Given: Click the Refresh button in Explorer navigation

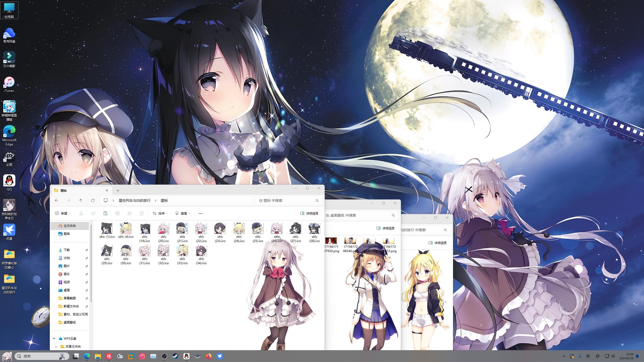Looking at the screenshot, I should click(x=93, y=200).
